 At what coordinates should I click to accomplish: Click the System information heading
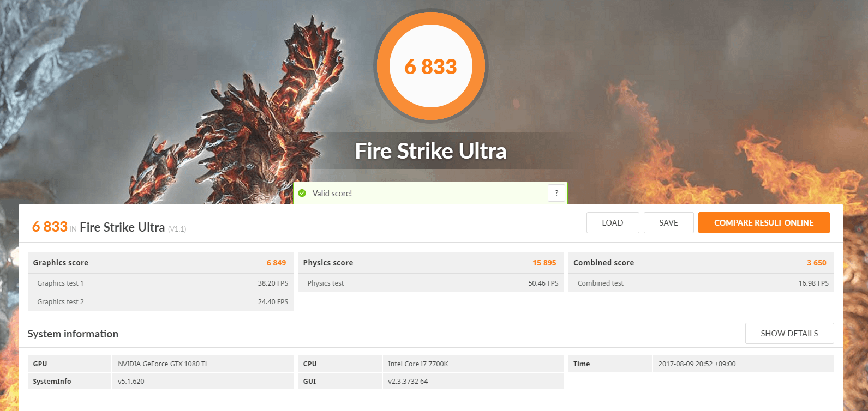[x=73, y=334]
